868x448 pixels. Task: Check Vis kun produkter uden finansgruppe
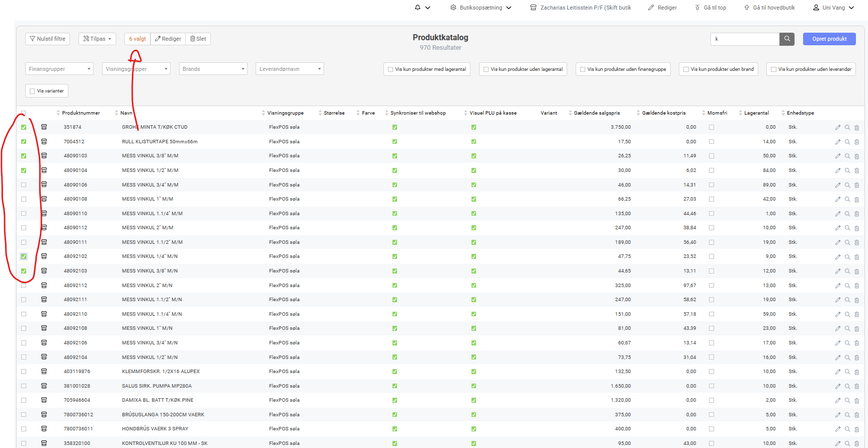point(583,69)
